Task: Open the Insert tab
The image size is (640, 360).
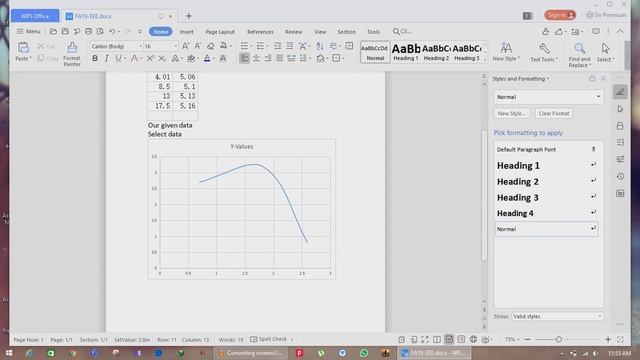Action: click(187, 31)
